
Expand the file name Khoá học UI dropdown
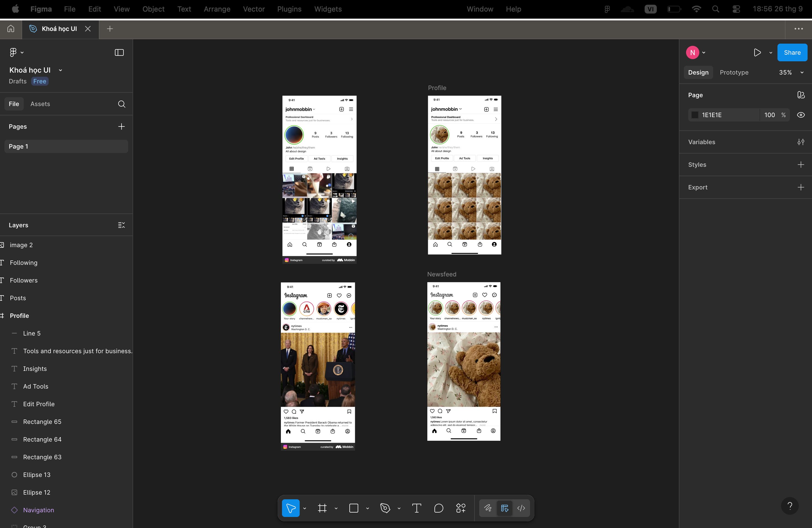[x=60, y=70]
